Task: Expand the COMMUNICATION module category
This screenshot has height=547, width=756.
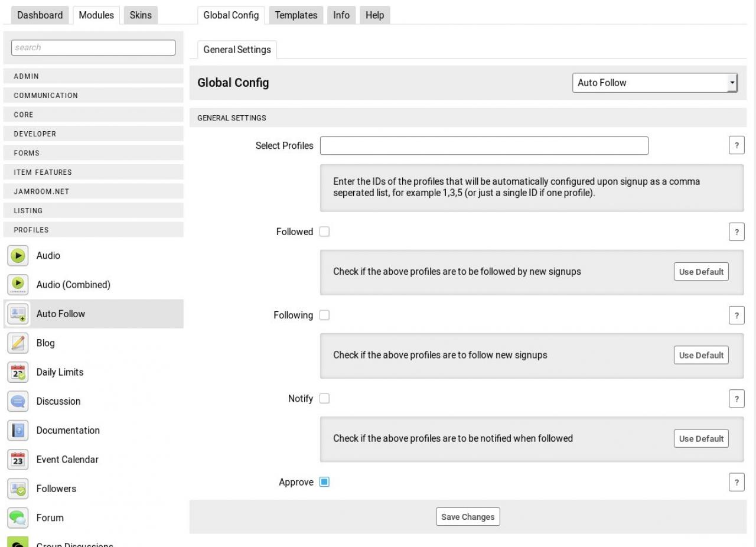Action: [x=93, y=96]
